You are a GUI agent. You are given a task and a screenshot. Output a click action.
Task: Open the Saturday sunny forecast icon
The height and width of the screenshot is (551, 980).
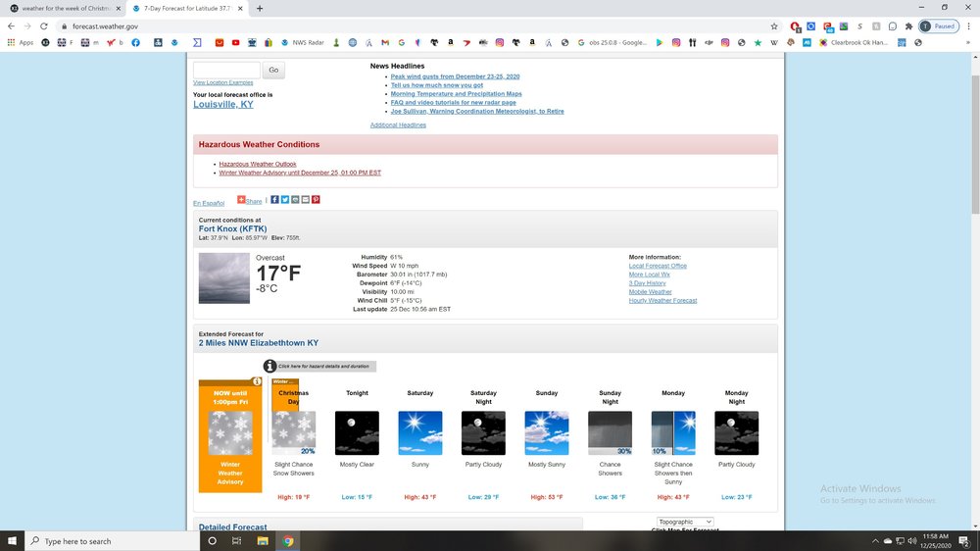419,432
